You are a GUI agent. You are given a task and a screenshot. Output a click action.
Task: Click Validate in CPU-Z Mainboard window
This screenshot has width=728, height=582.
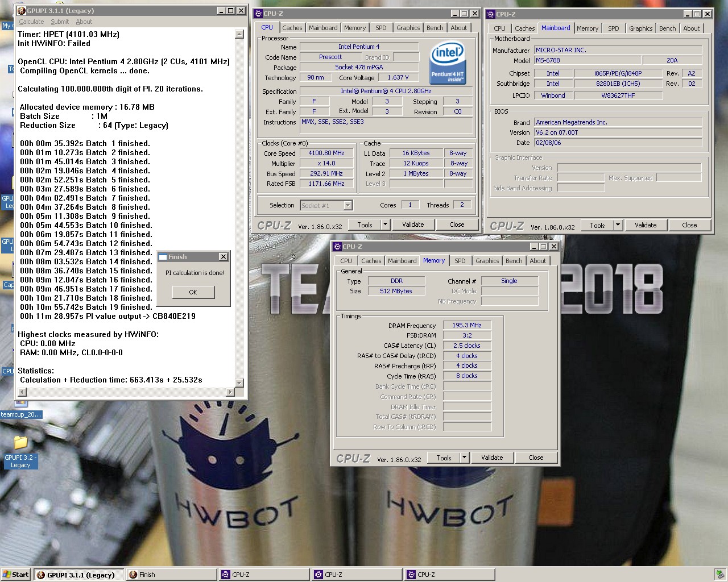click(646, 225)
